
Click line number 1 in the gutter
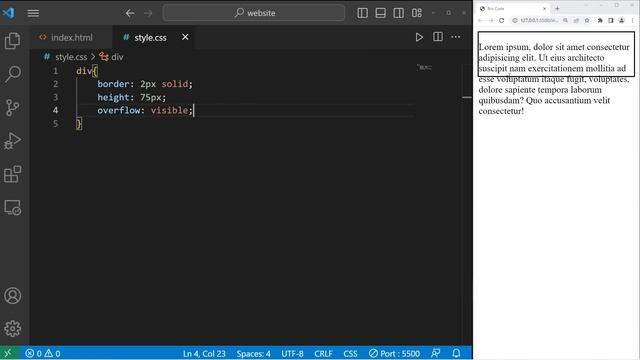56,71
